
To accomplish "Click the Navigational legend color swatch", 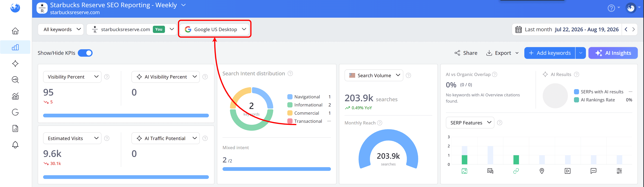I will tap(290, 97).
